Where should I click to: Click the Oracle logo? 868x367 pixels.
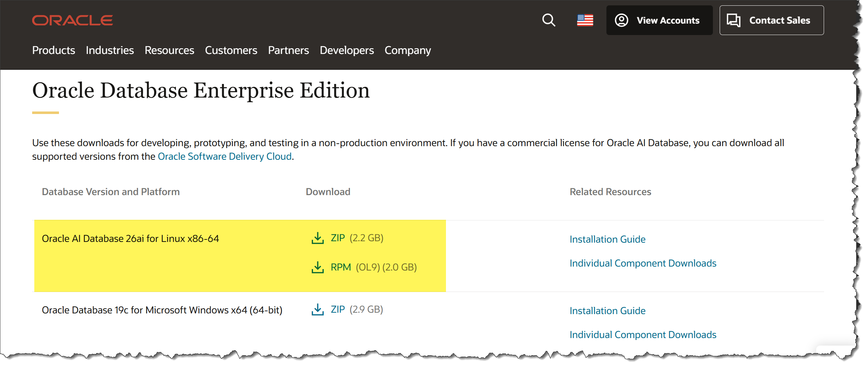tap(73, 20)
